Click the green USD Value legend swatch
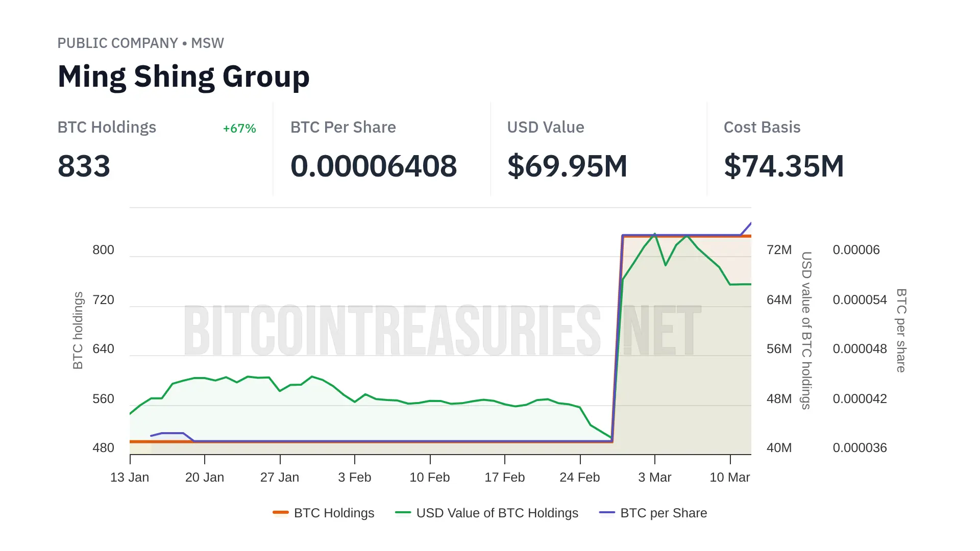Screen dimensions: 980x551 click(x=403, y=512)
